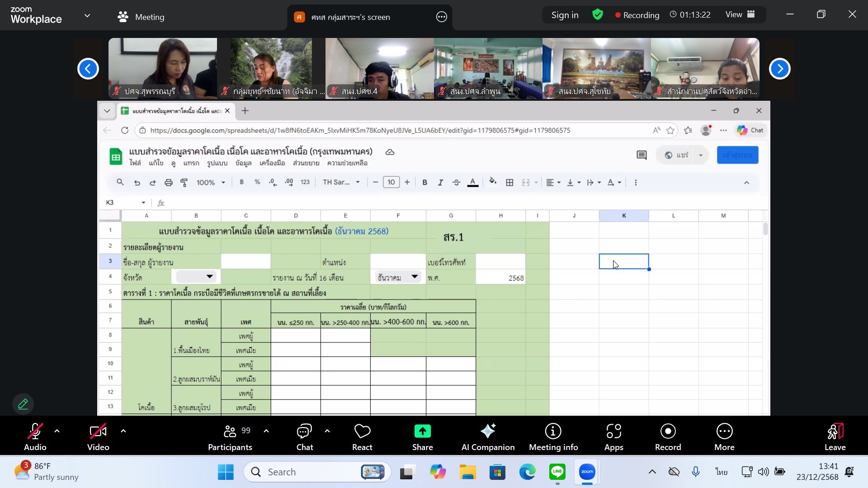
Task: Show next participant thumbnails with right arrow
Action: (779, 69)
